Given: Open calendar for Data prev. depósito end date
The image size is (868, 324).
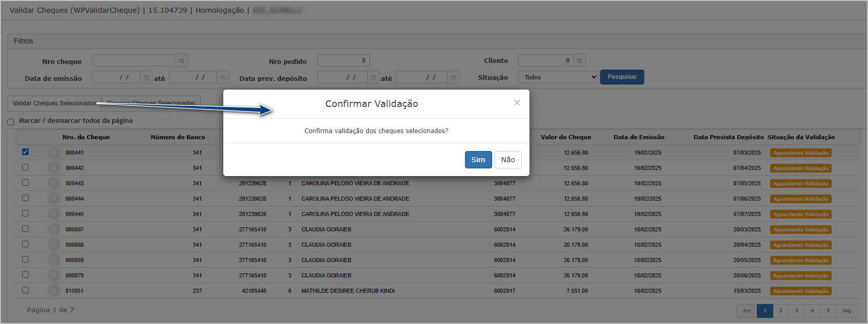Looking at the screenshot, I should pyautogui.click(x=453, y=78).
